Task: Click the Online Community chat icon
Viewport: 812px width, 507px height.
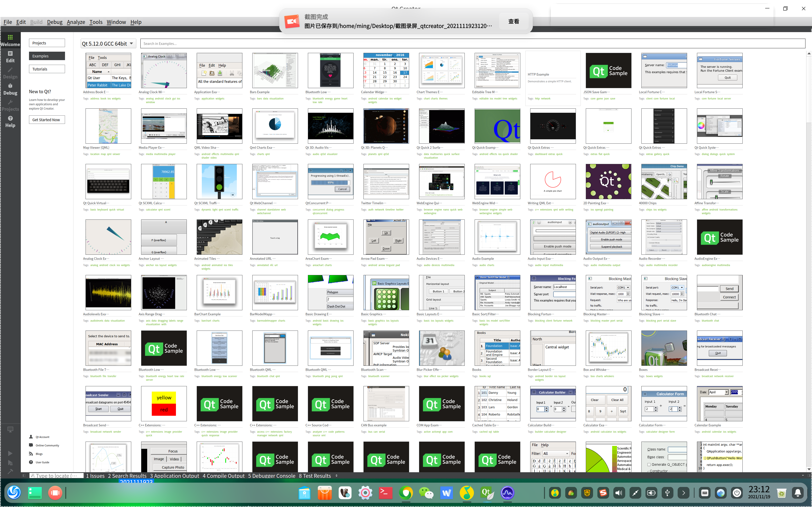Action: (31, 445)
